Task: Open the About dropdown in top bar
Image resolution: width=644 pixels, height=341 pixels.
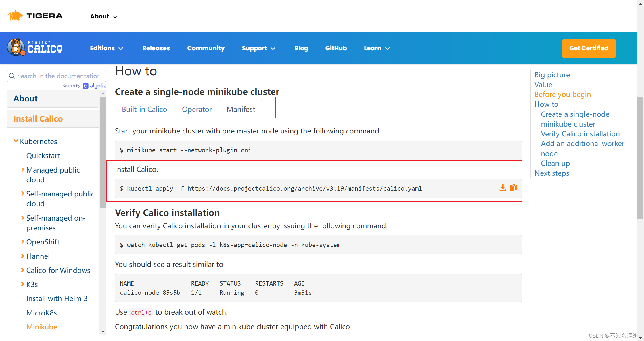Action: tap(104, 16)
